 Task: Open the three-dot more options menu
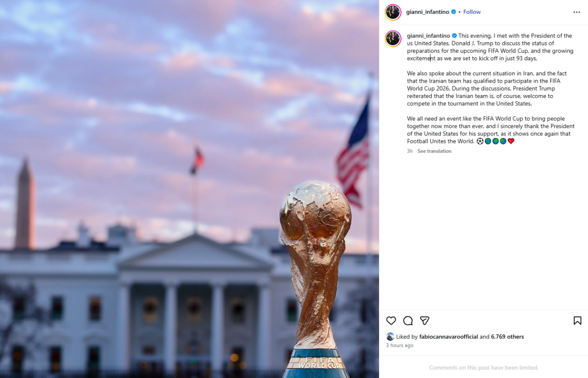(577, 12)
